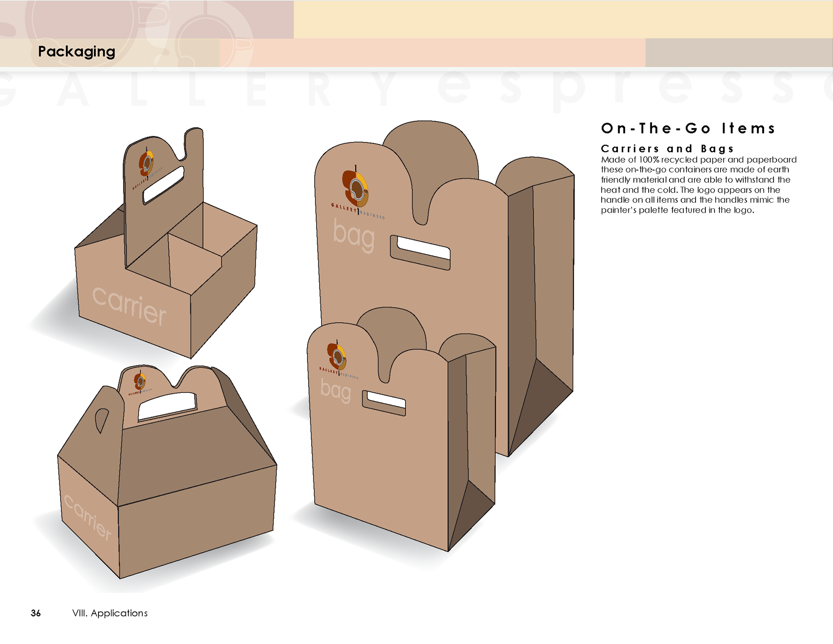This screenshot has height=644, width=833.
Task: Click the 'Packaging' page heading
Action: [x=77, y=52]
